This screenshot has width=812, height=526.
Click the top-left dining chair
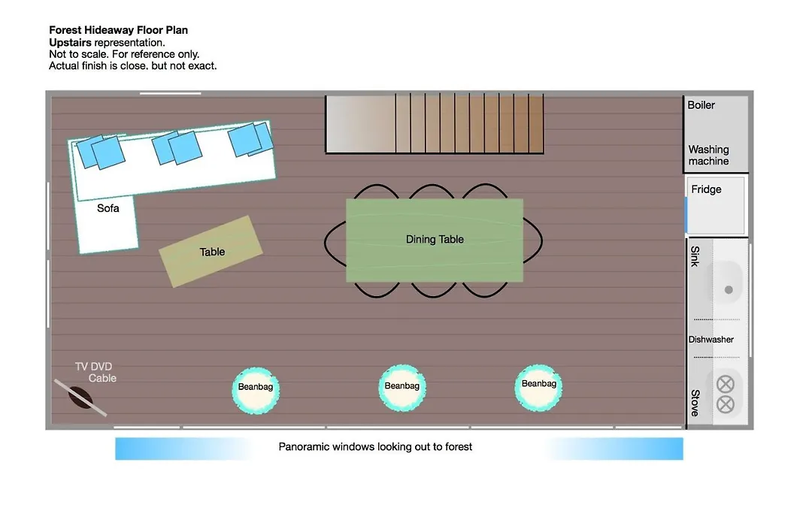tap(377, 192)
